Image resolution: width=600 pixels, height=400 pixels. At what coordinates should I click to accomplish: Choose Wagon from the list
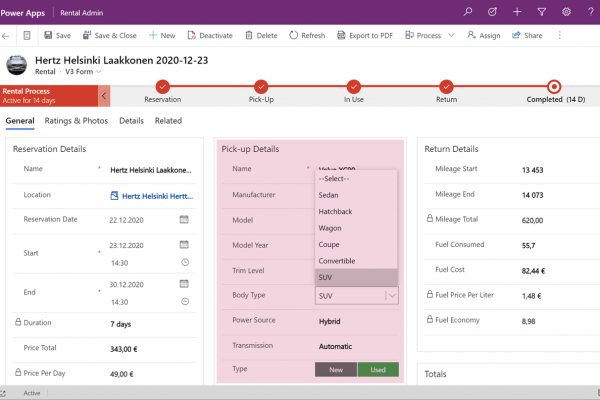tap(356, 228)
